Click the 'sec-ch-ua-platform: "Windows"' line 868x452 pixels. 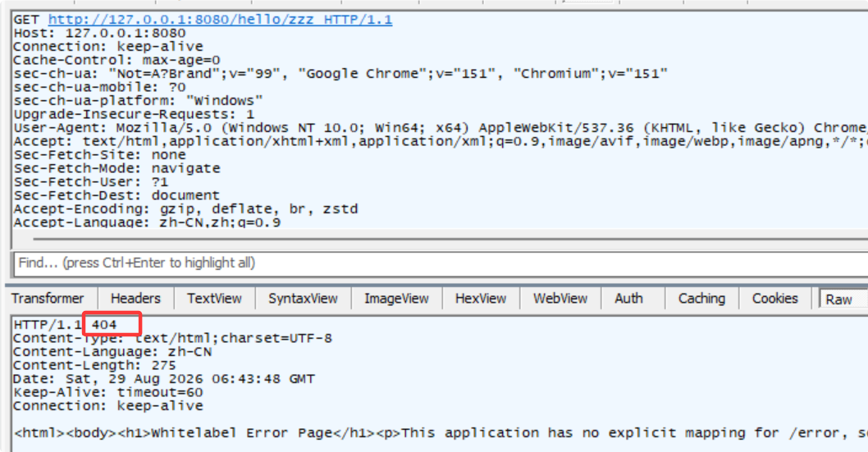coord(139,101)
